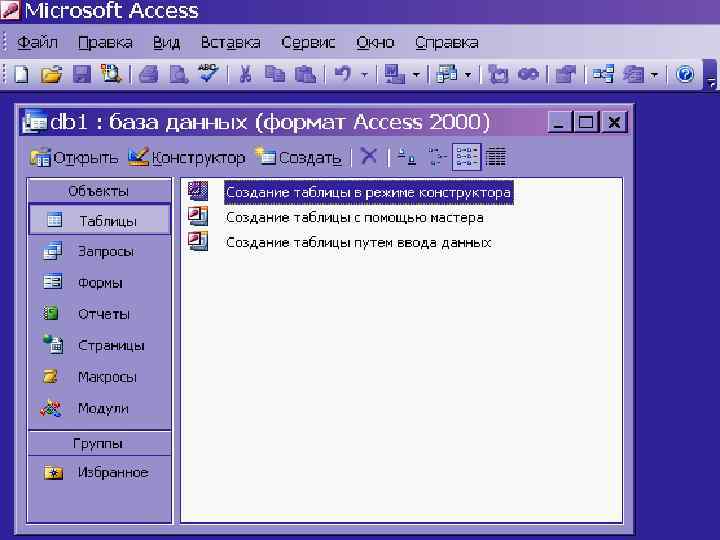This screenshot has height=540, width=720.
Task: Click the Analyze toolbar icon
Action: (x=446, y=74)
